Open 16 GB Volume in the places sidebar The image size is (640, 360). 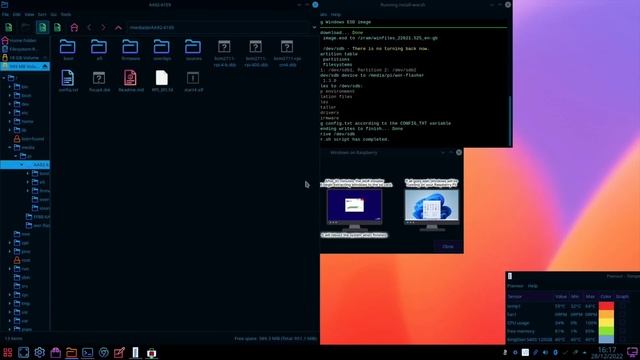click(x=23, y=58)
